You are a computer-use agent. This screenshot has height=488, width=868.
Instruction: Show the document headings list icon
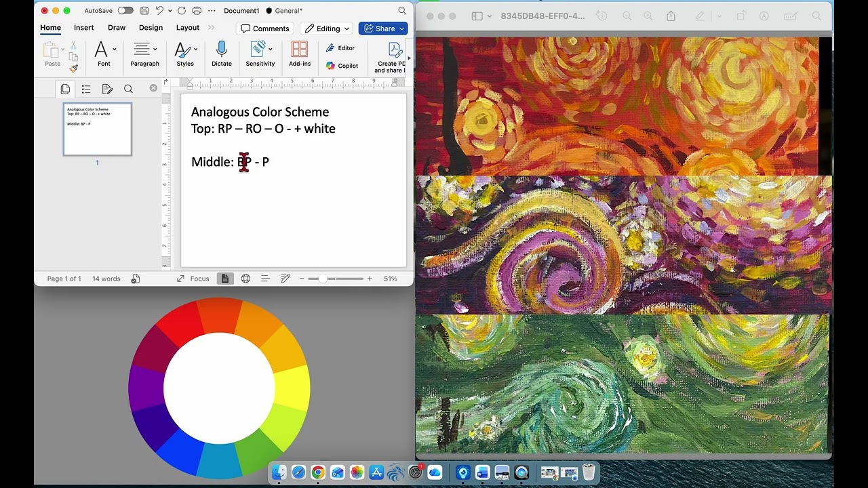coord(86,89)
